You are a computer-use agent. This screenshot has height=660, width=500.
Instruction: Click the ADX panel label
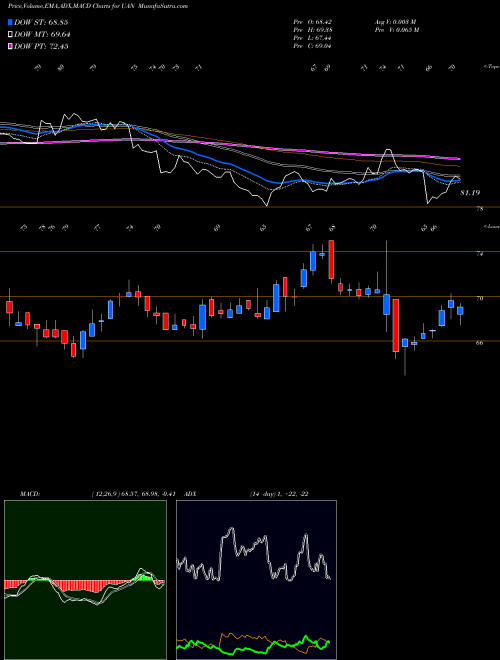point(190,493)
